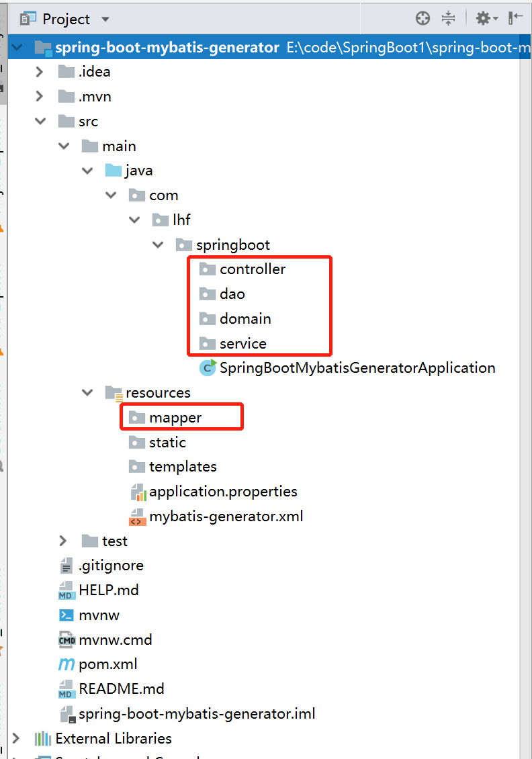Select the lhf package label
The height and width of the screenshot is (759, 532).
tap(181, 220)
